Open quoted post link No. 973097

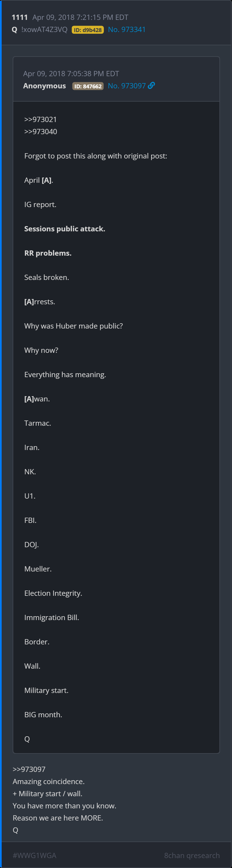point(126,86)
